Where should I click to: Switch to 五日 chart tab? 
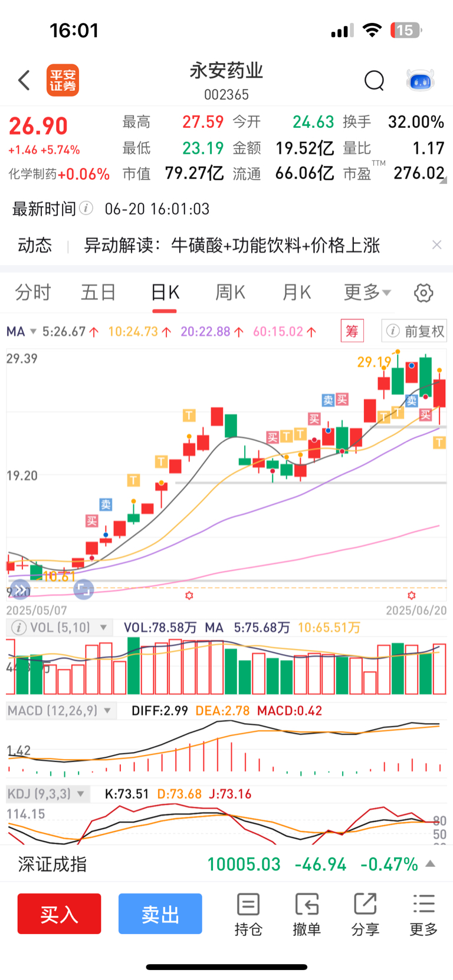[99, 292]
